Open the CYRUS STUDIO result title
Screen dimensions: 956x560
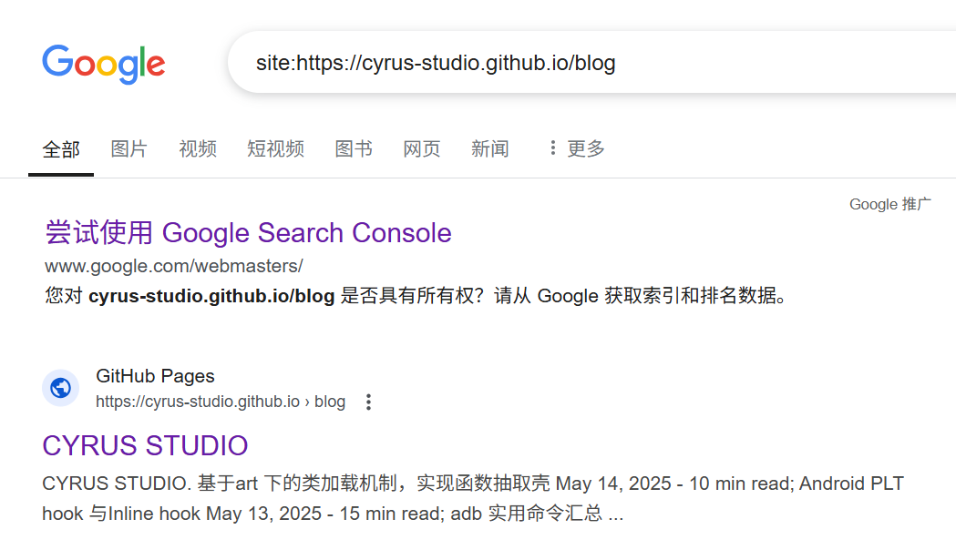[x=145, y=445]
